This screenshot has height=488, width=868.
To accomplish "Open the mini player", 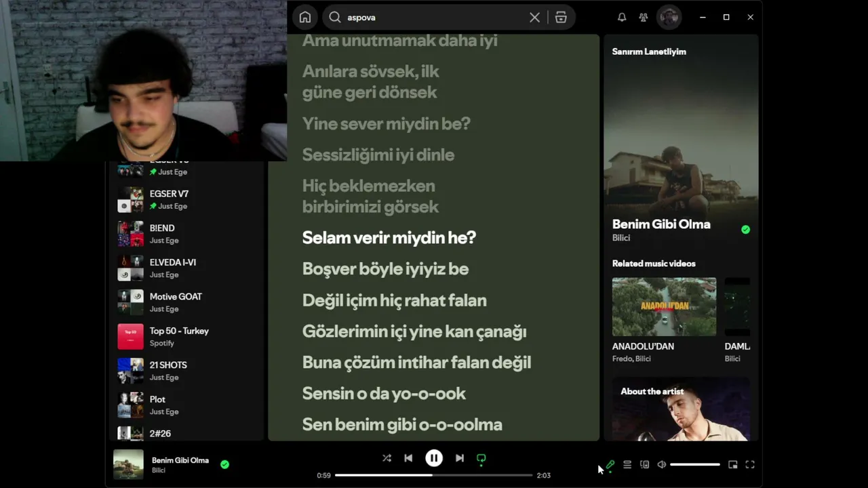I will [x=733, y=465].
